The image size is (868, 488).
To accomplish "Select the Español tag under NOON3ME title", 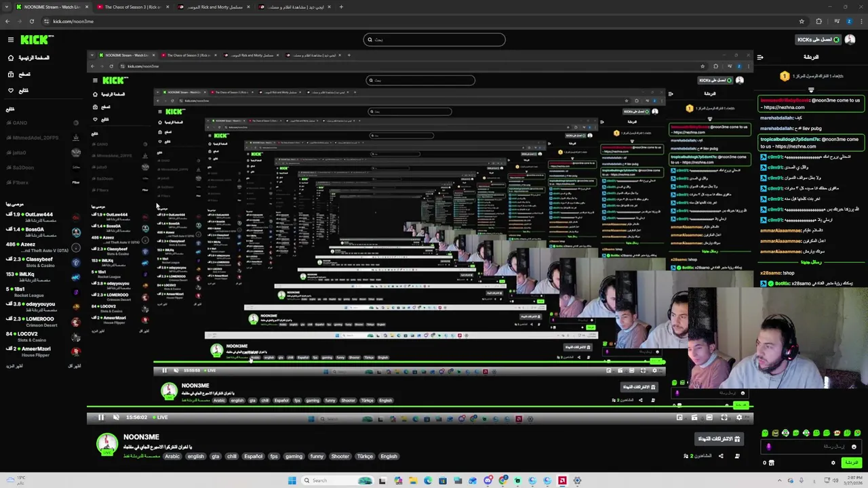I will 253,456.
